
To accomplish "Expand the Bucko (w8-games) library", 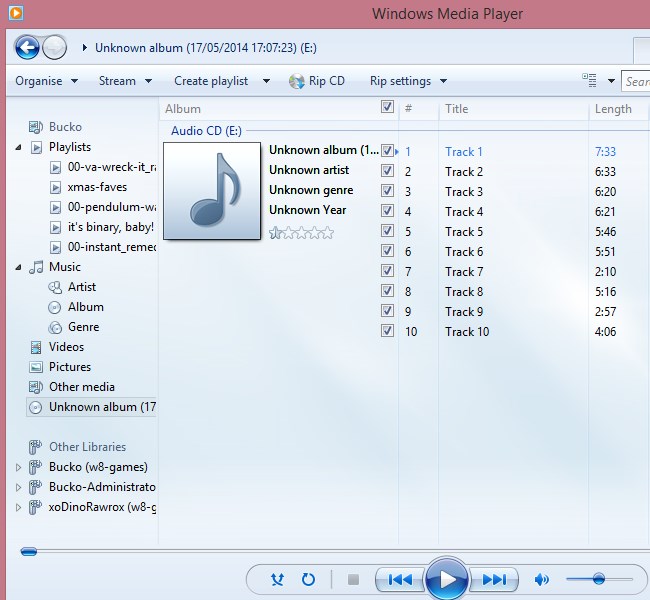I will [x=18, y=467].
